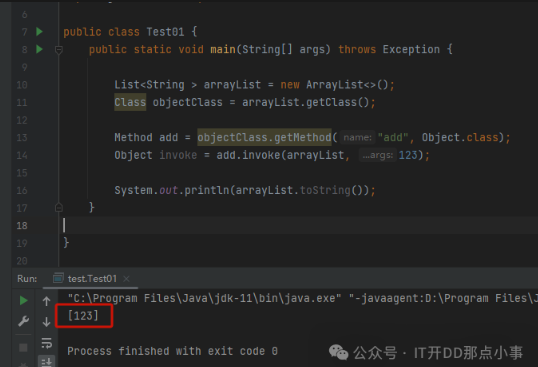
Task: Click 'Test01' class name in declaration
Action: 165,32
